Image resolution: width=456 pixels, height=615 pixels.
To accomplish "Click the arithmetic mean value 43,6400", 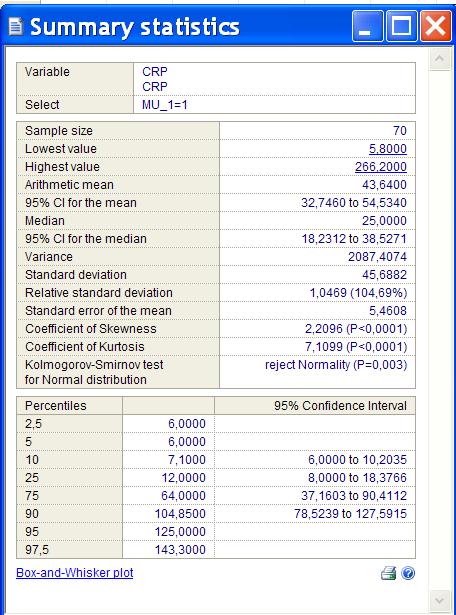I will (384, 185).
